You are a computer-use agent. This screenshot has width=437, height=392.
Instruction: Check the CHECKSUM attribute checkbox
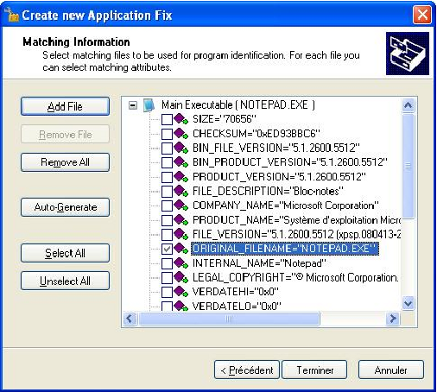tap(167, 134)
